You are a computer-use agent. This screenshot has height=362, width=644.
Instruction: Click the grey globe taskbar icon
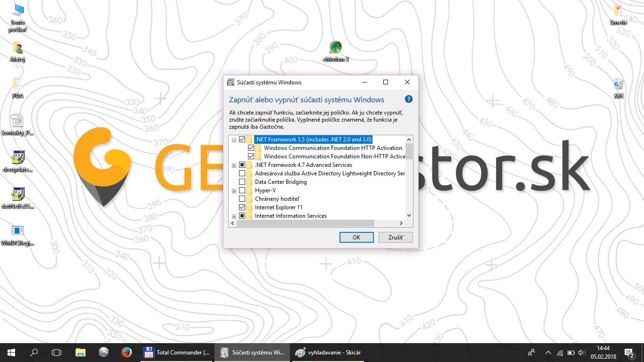104,352
